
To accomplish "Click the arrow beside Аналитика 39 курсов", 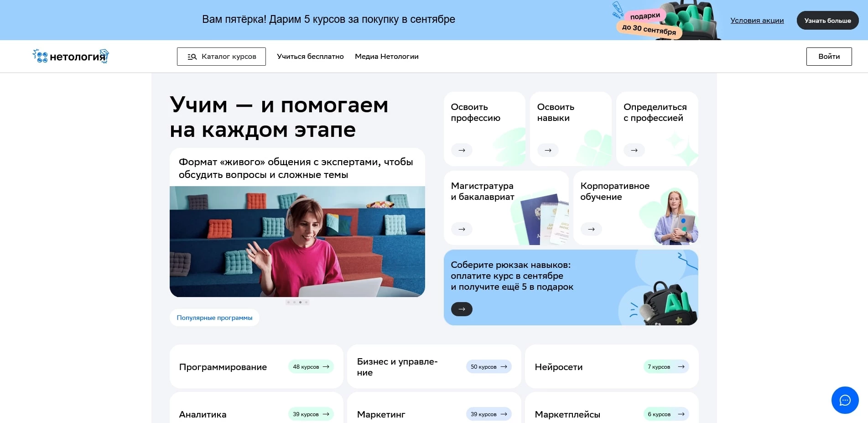I will (x=326, y=414).
